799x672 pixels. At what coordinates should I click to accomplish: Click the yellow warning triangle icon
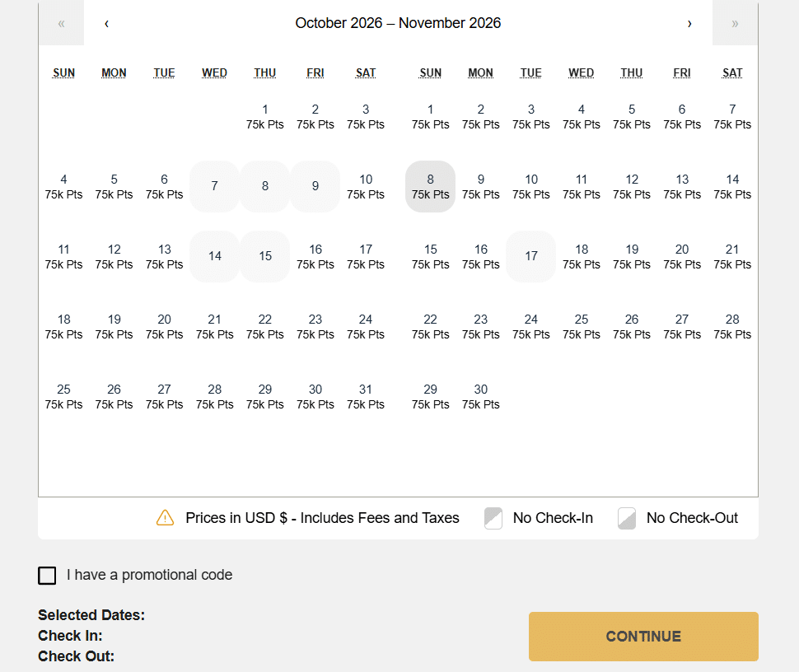click(165, 518)
